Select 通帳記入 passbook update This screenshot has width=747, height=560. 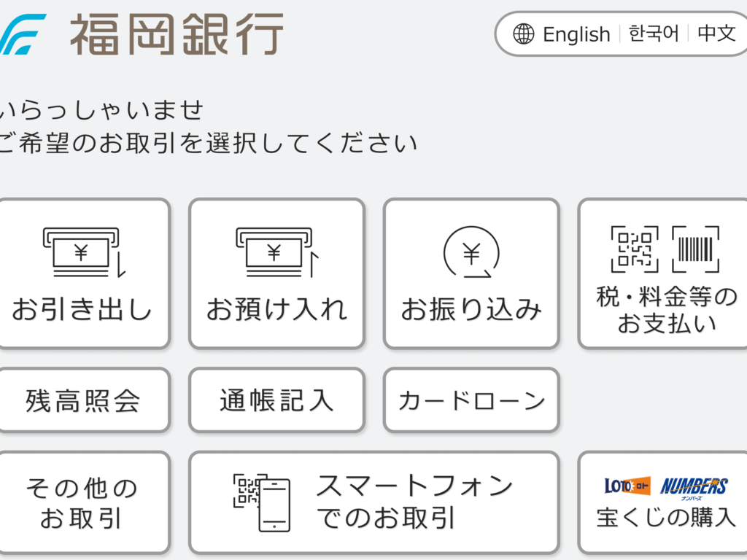pos(276,400)
